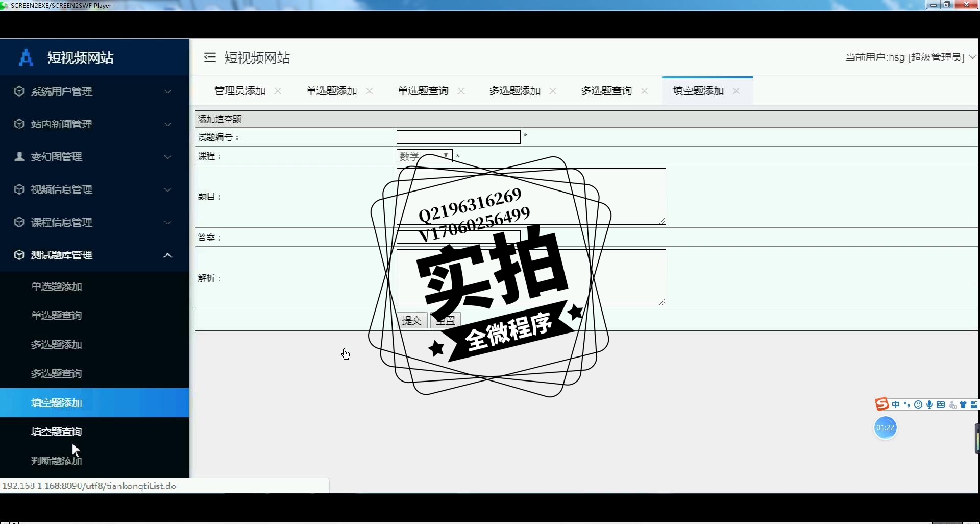The image size is (980, 524).
Task: Close the 多选题查询 tab
Action: point(645,91)
